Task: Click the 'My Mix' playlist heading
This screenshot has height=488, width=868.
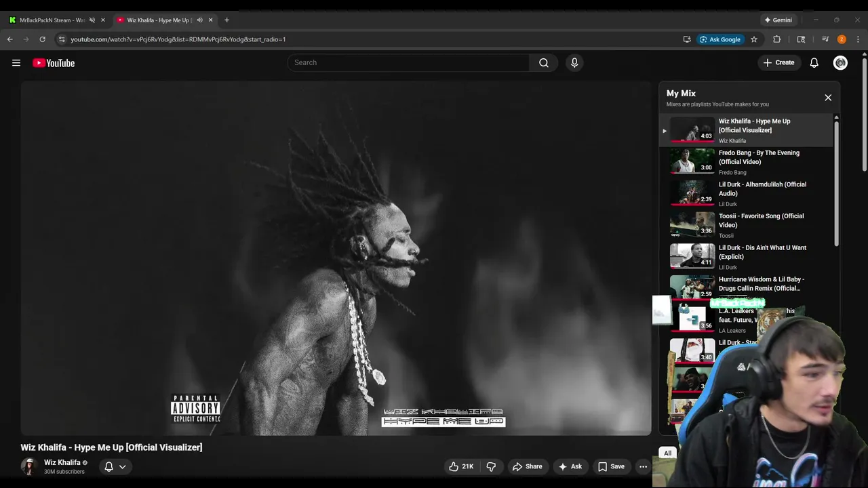Action: [x=681, y=94]
